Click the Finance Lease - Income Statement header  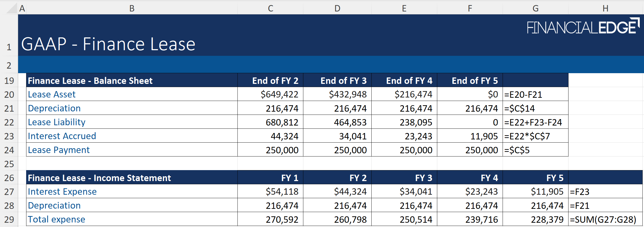click(99, 178)
